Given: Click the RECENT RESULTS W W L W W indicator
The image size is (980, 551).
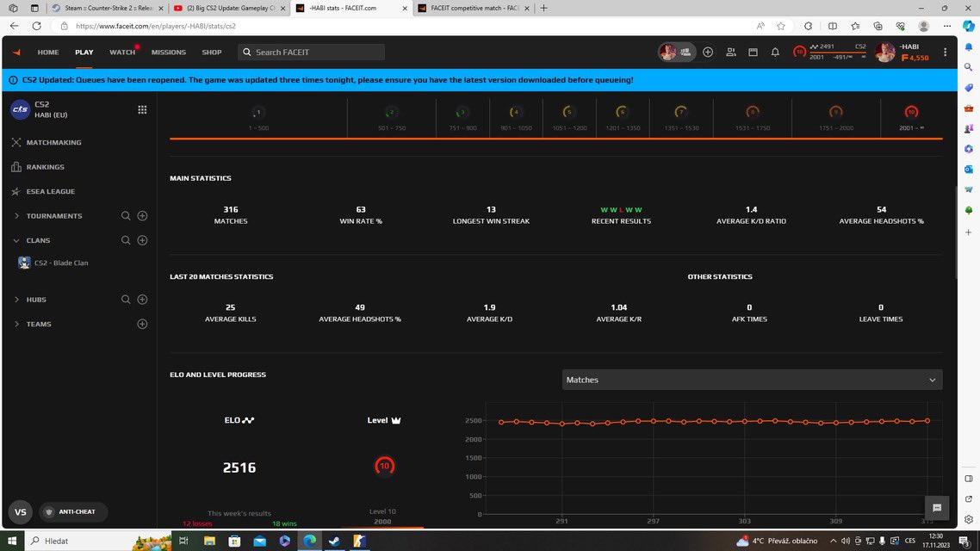Looking at the screenshot, I should coord(621,210).
